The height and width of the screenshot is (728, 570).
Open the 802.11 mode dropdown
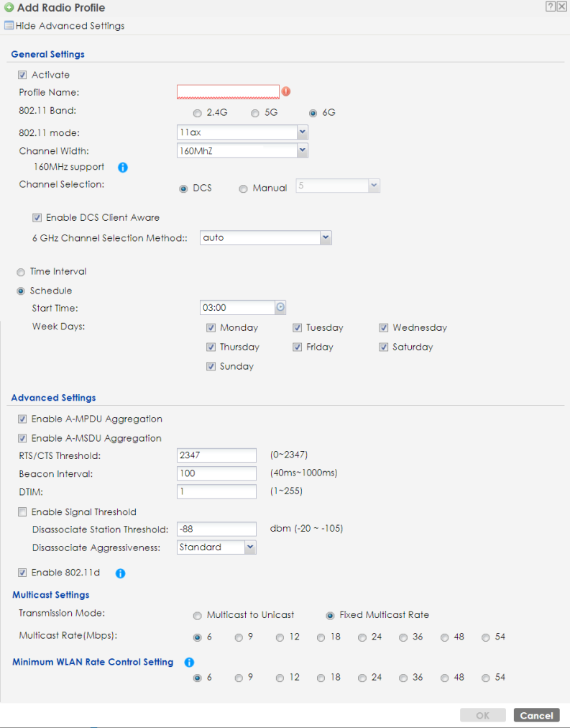(x=302, y=132)
